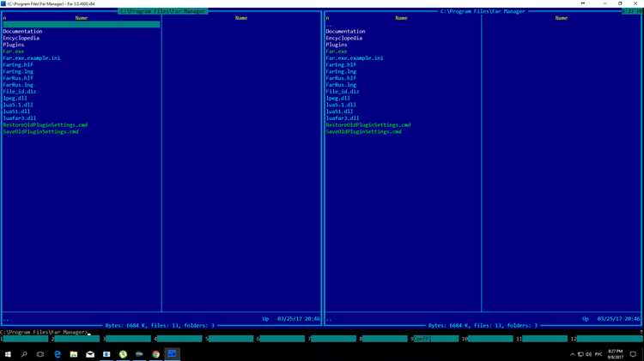
Task: Launch Microsoft Edge from the taskbar
Action: coord(57,354)
